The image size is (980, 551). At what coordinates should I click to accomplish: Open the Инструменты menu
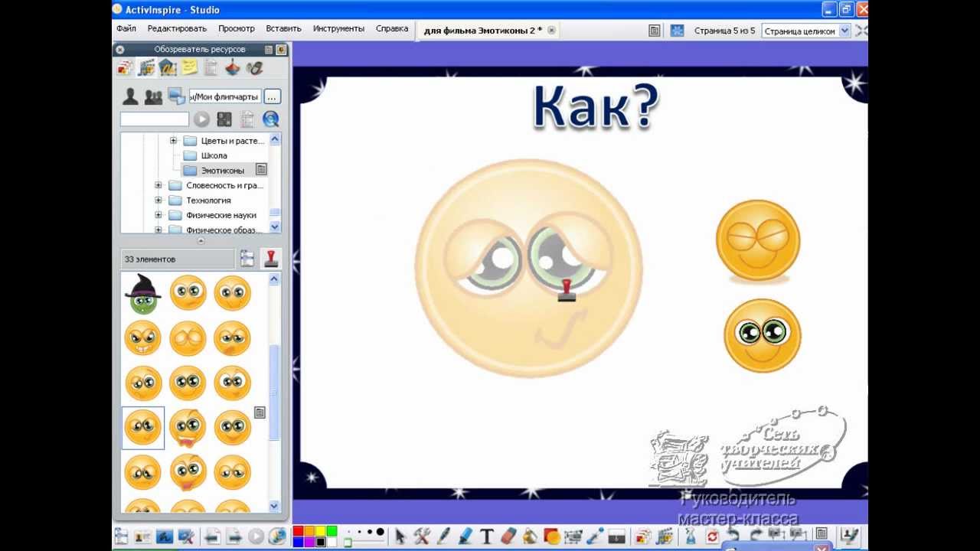point(338,28)
